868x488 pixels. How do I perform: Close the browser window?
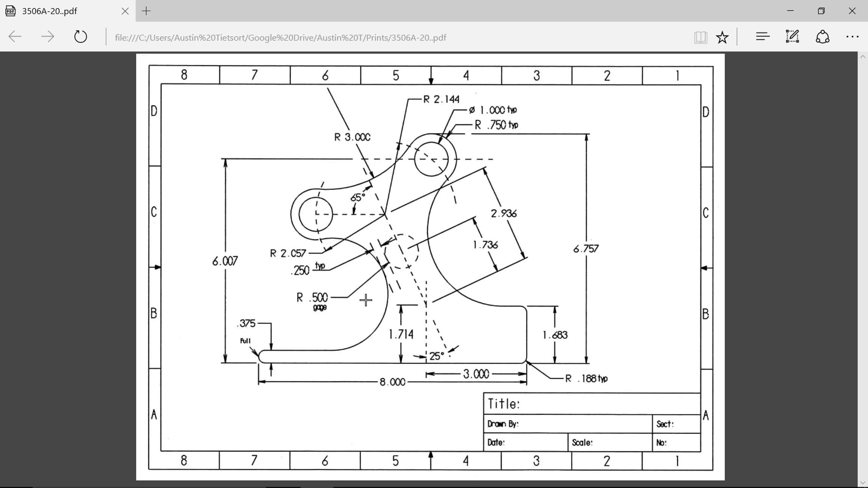tap(852, 11)
